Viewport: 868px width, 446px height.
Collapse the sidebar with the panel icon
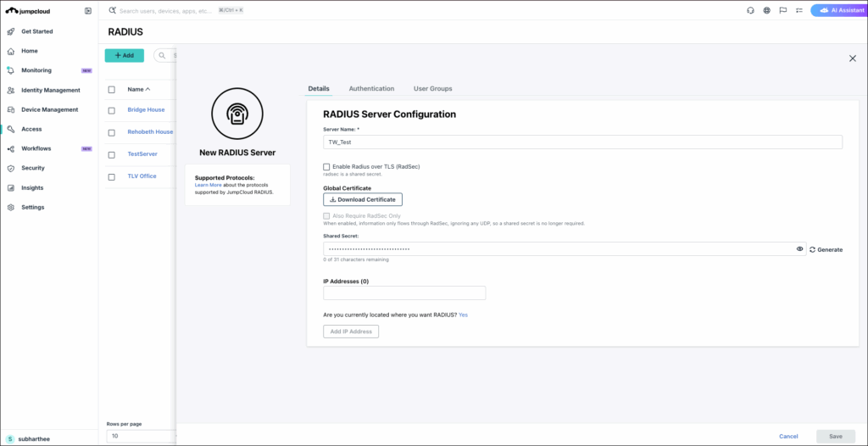(x=88, y=10)
